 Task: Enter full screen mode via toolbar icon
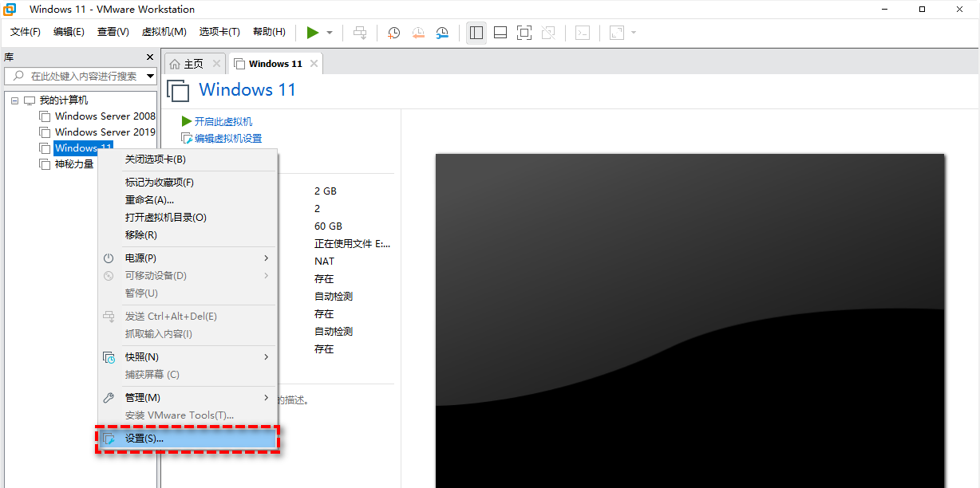tap(524, 33)
